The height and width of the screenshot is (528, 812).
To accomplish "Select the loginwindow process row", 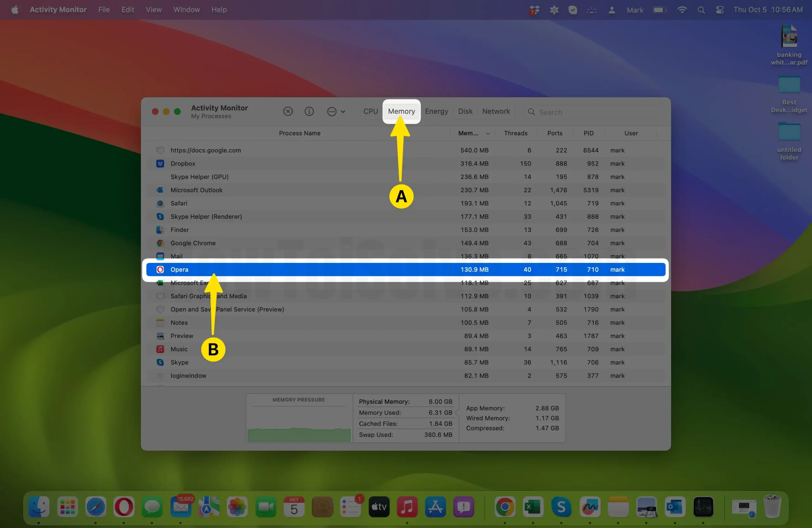I will [x=406, y=376].
